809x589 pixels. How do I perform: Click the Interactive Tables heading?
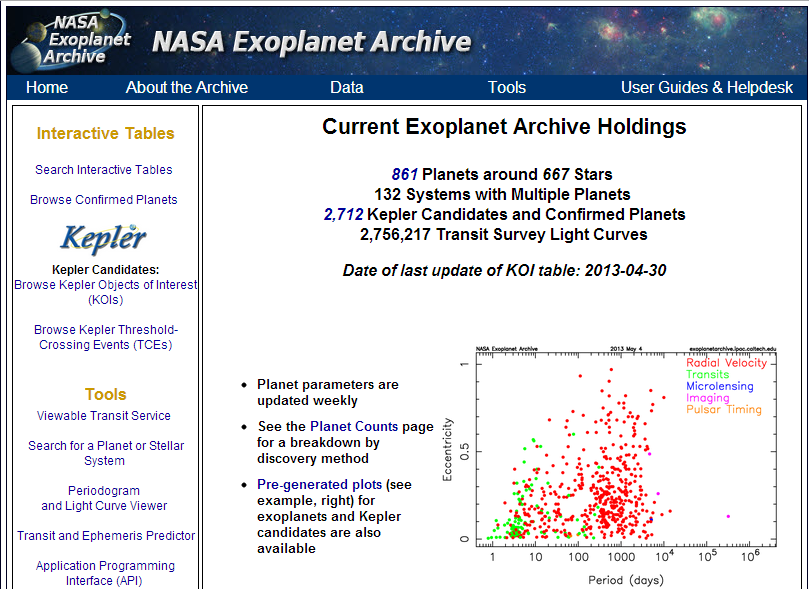point(106,134)
